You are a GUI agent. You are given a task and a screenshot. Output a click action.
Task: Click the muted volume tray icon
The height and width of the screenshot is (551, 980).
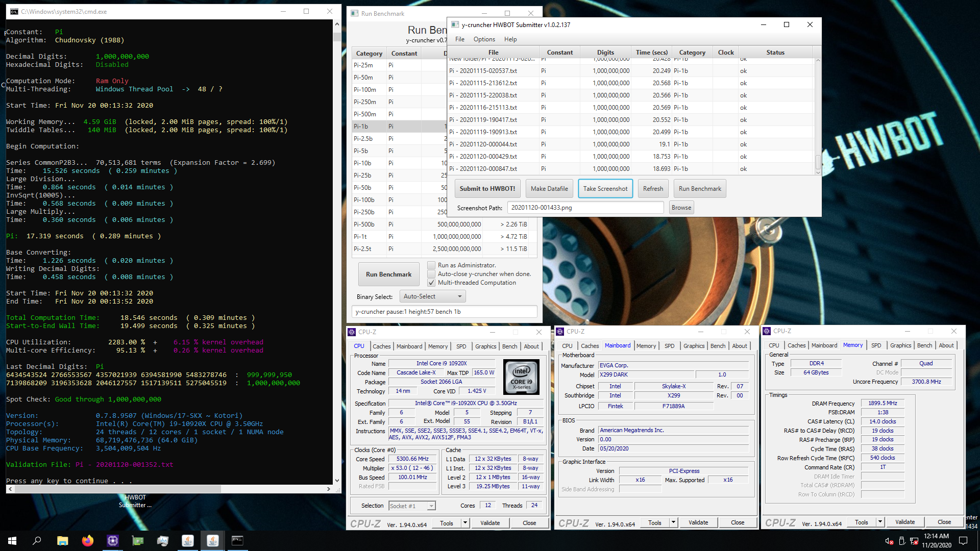(x=889, y=541)
